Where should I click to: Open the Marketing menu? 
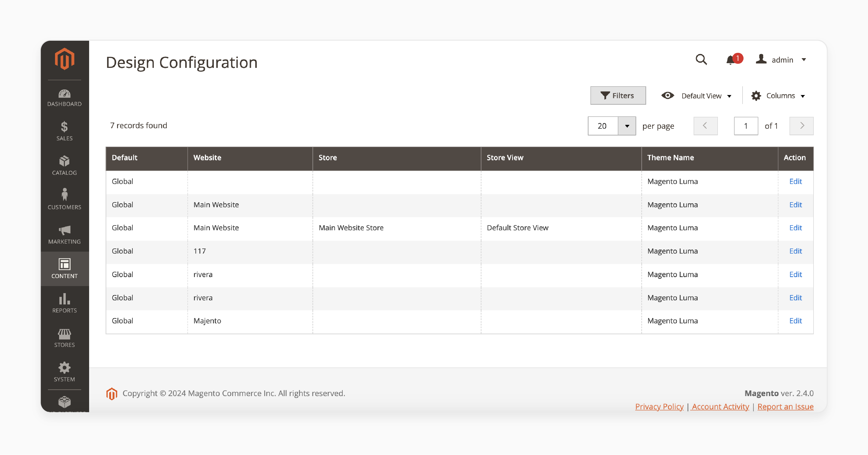click(64, 234)
